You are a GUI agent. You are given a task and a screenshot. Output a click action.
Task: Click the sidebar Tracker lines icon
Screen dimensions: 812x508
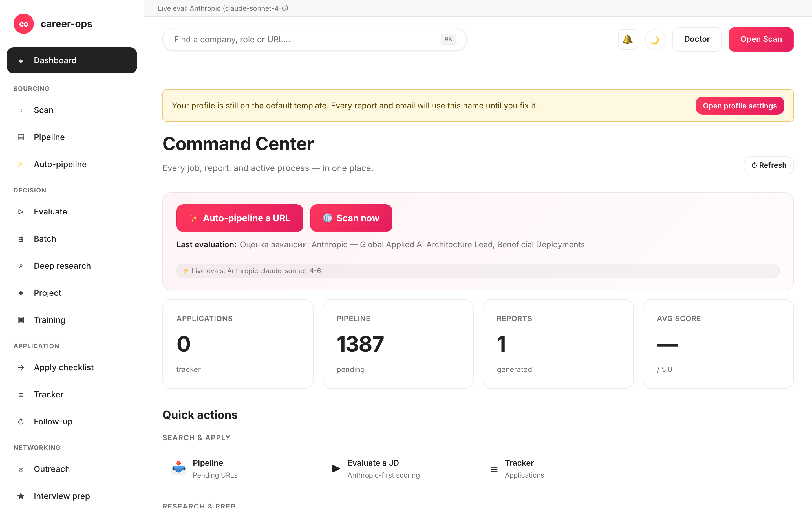coord(21,395)
